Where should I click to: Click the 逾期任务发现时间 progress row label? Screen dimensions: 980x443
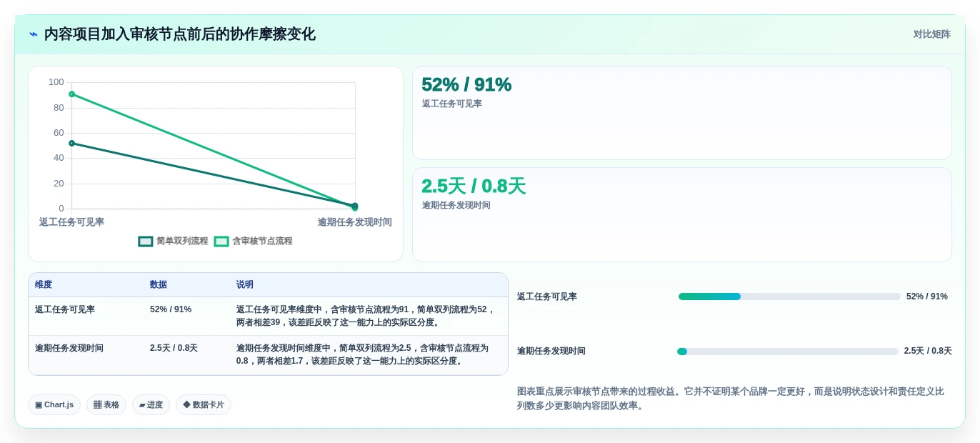tap(551, 352)
